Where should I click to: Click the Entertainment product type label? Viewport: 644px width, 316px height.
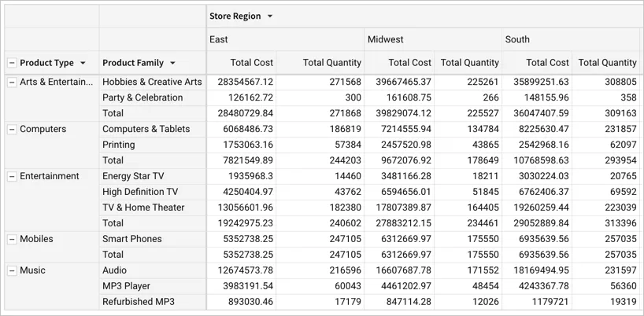pos(50,176)
